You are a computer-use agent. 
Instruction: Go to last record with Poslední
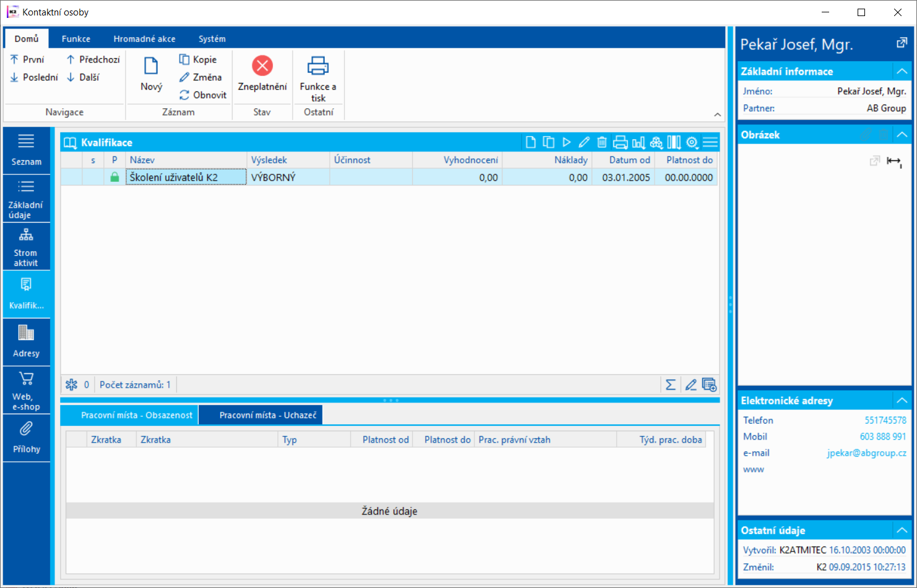(34, 77)
